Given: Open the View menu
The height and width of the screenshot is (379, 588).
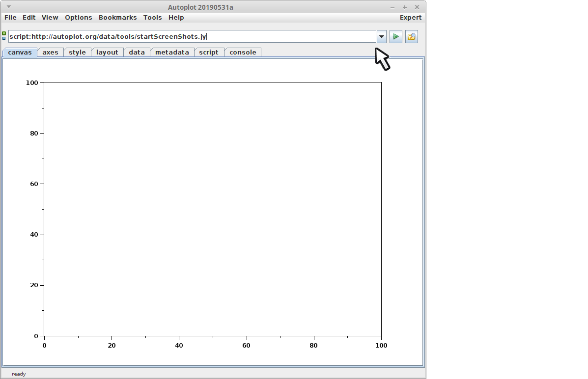Looking at the screenshot, I should coord(50,18).
